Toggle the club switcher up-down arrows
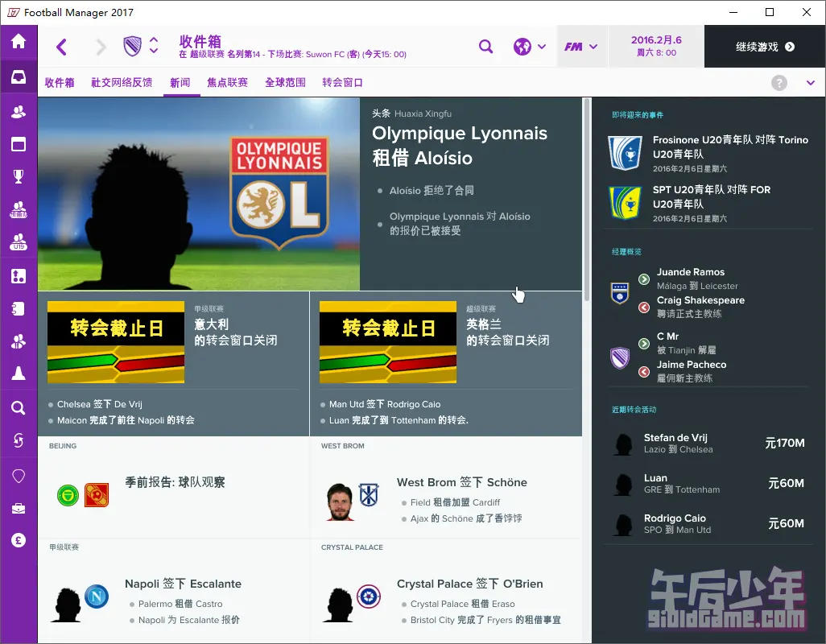This screenshot has width=826, height=644. coord(153,46)
